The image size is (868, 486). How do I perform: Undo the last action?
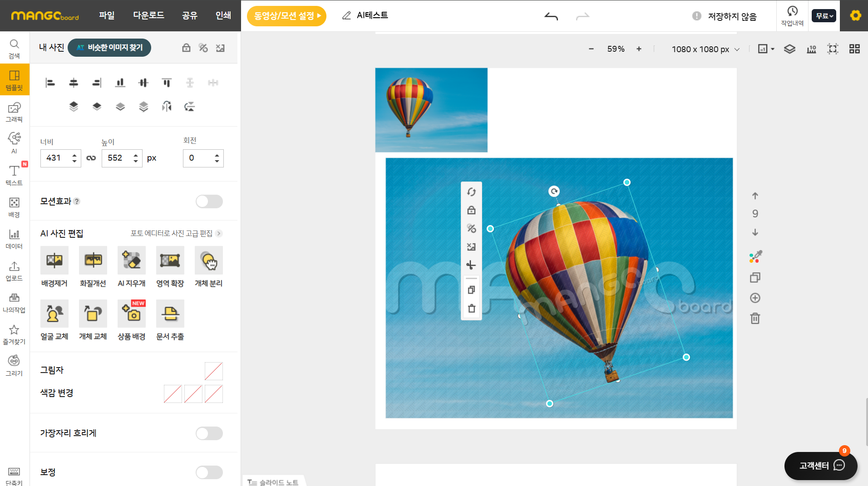coord(551,16)
